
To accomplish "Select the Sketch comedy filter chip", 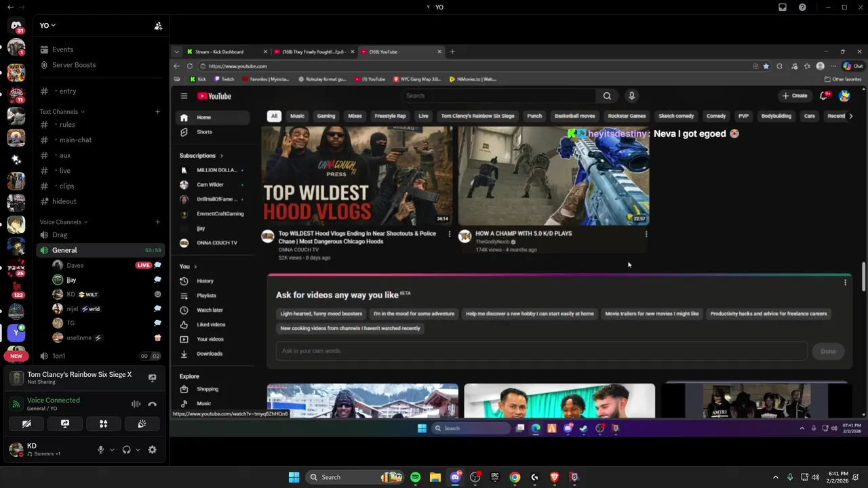I will (676, 116).
